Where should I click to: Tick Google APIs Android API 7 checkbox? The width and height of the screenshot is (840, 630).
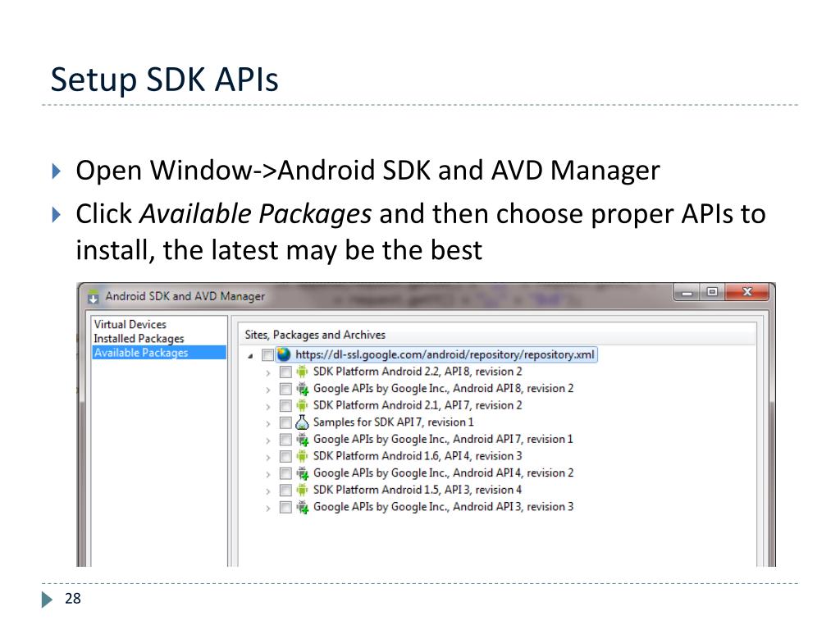[285, 440]
